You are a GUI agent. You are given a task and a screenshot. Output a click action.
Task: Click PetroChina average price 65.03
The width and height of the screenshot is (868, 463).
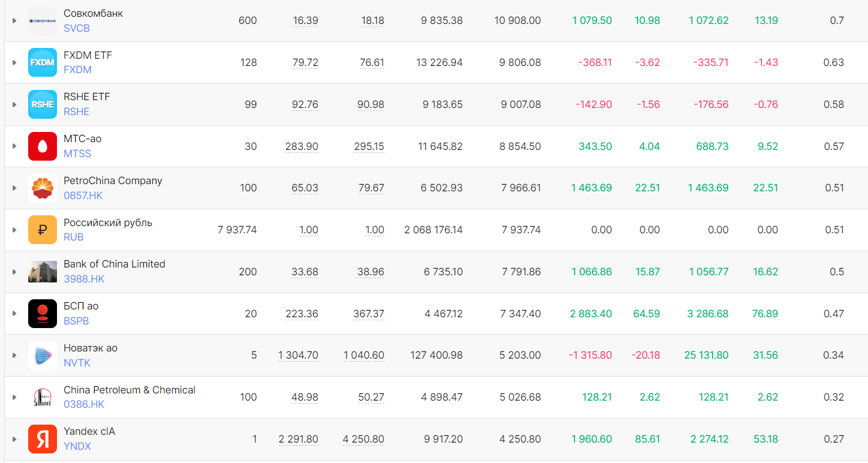click(x=305, y=188)
